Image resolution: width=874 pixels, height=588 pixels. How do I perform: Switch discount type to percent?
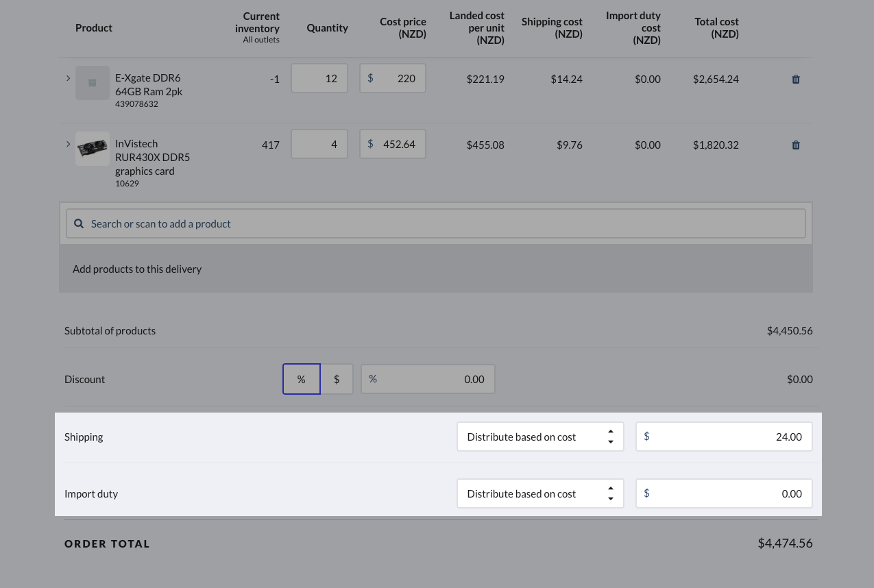302,379
